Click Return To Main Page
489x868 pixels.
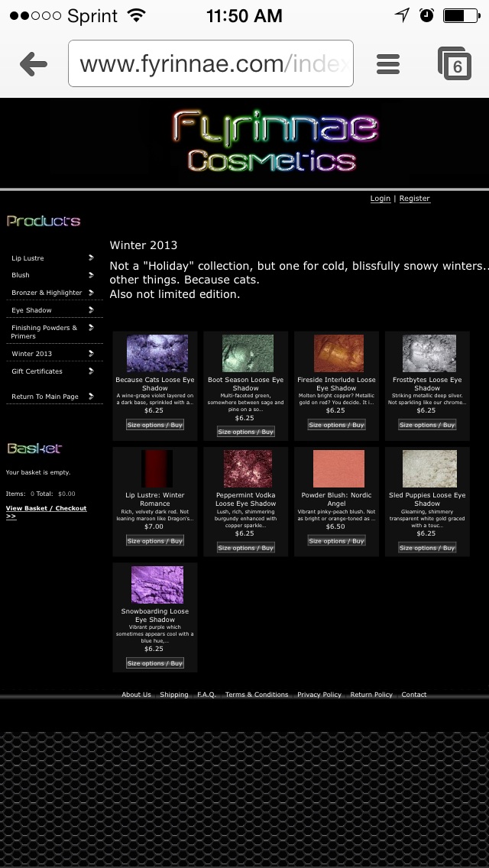45,397
